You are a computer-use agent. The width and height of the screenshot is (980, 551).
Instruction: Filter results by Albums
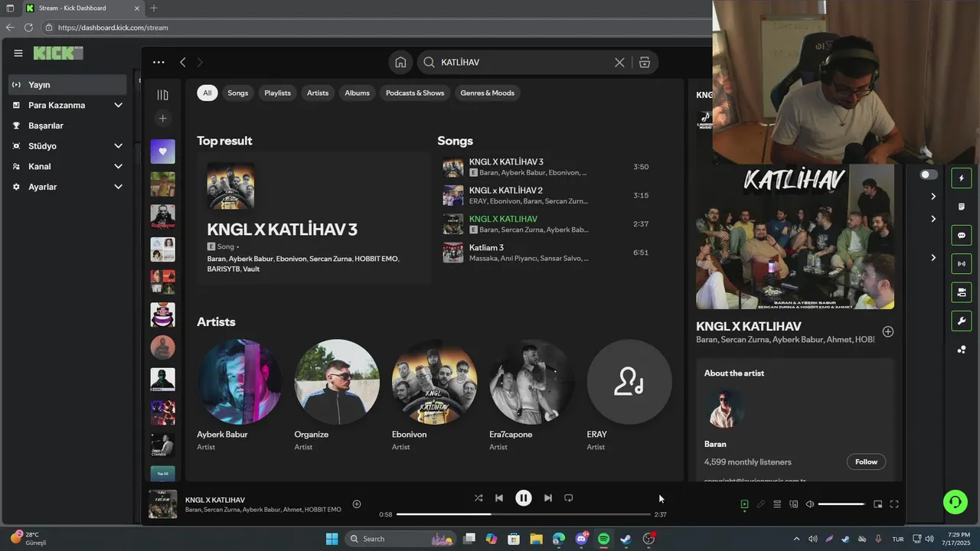(x=358, y=93)
